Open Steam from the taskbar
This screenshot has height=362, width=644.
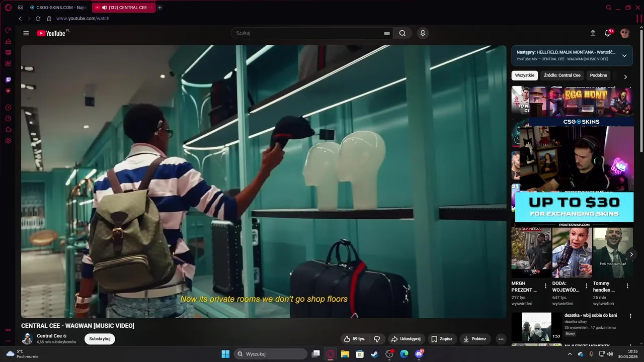(374, 354)
